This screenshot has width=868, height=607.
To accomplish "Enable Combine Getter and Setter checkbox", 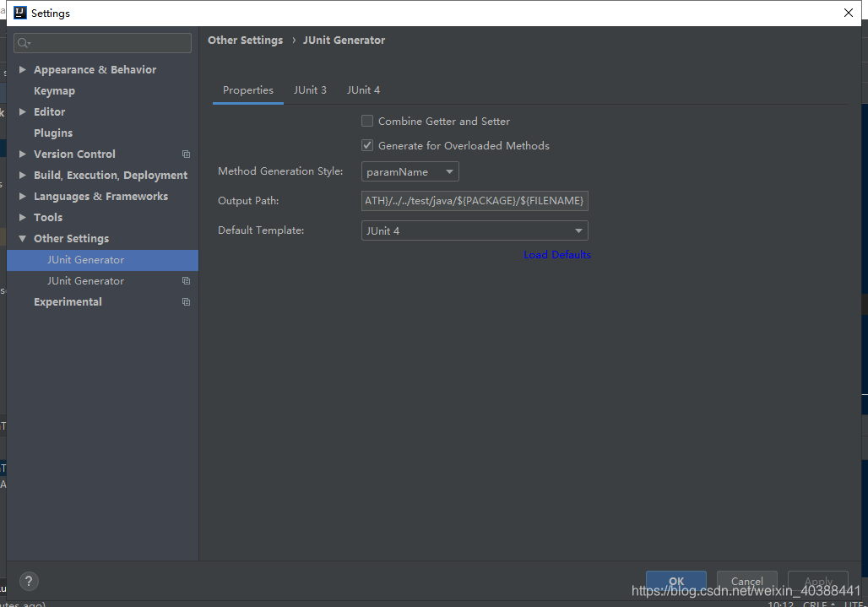I will coord(367,121).
